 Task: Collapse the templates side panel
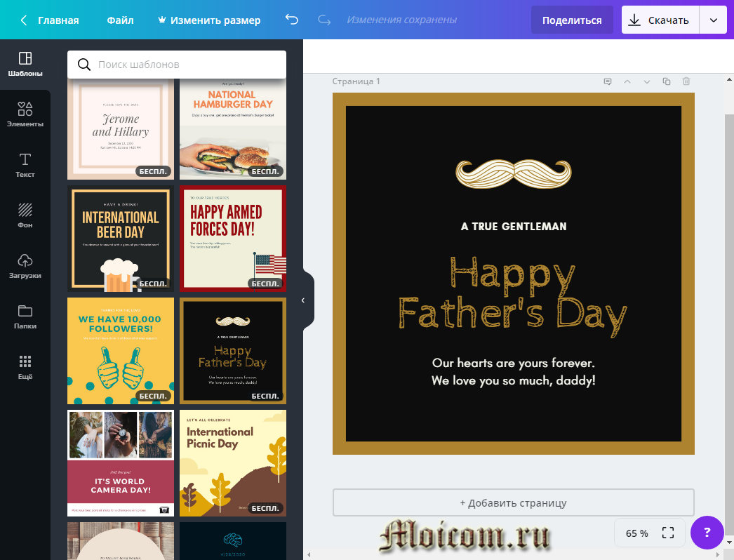coord(303,300)
